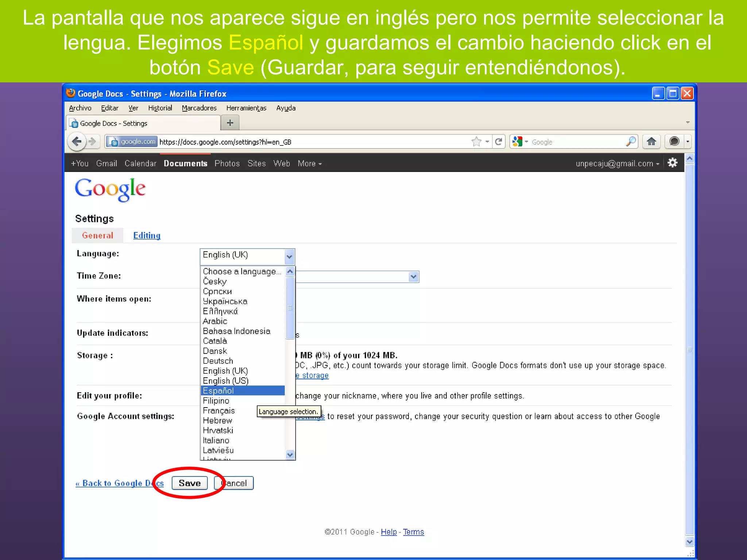Viewport: 747px width, 560px height.
Task: Open Google settings gear icon
Action: [673, 163]
